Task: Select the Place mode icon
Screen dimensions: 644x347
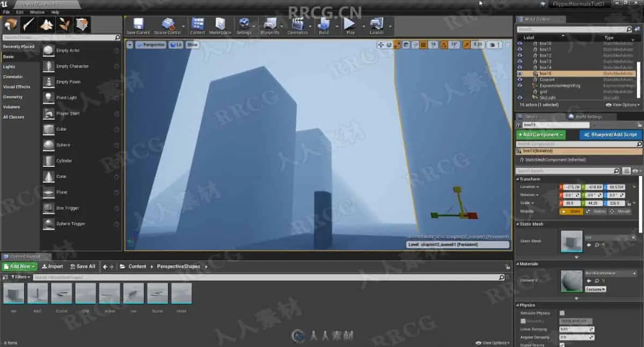Action: (11, 25)
